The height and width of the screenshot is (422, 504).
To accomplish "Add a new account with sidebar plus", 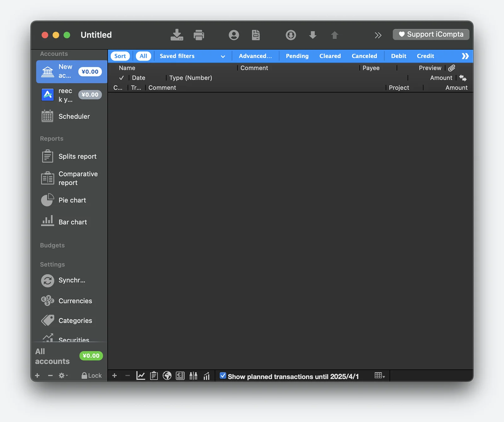I will pos(37,375).
